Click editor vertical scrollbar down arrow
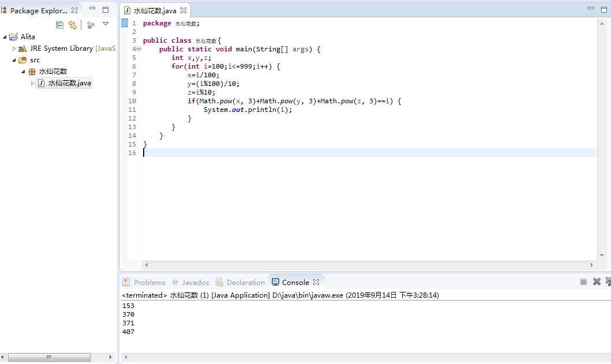 pyautogui.click(x=602, y=256)
